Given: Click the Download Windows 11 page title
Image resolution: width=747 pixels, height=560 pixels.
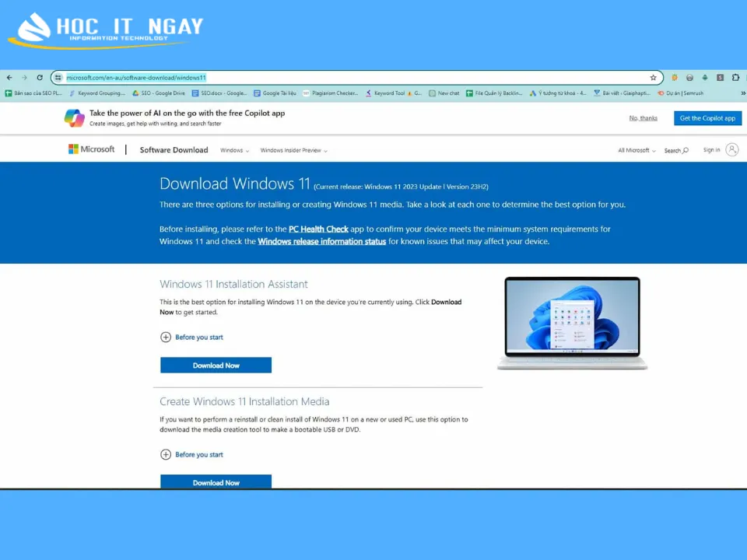Looking at the screenshot, I should pos(234,184).
